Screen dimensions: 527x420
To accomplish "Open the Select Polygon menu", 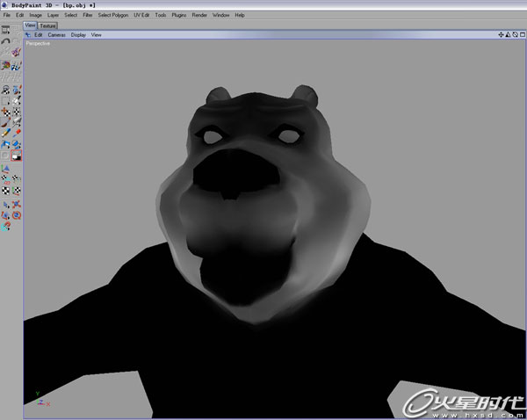I will [112, 15].
